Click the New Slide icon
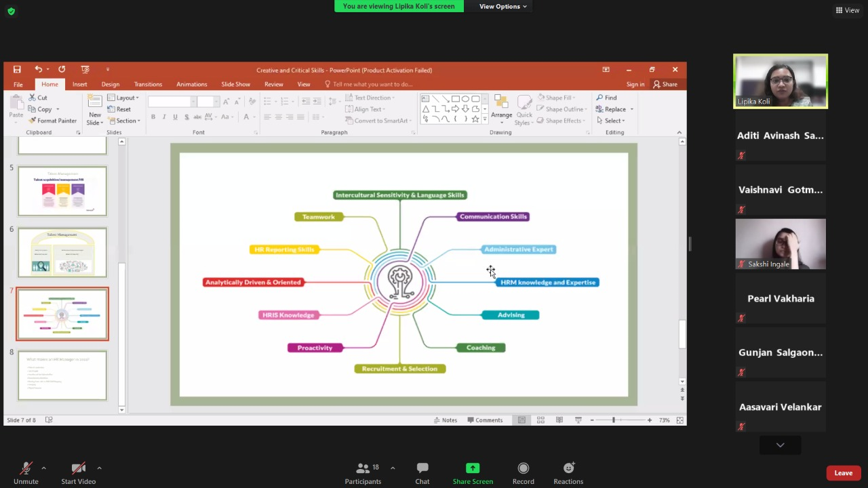Image resolution: width=868 pixels, height=488 pixels. (95, 102)
